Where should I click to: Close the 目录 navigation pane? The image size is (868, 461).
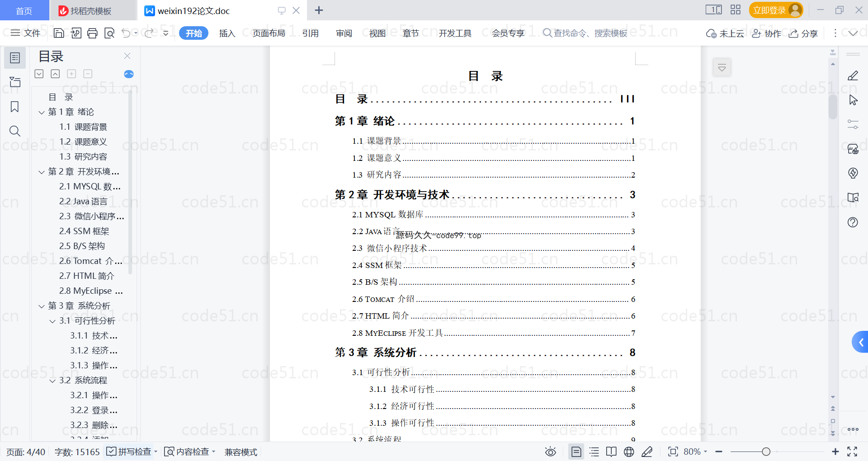tap(127, 56)
